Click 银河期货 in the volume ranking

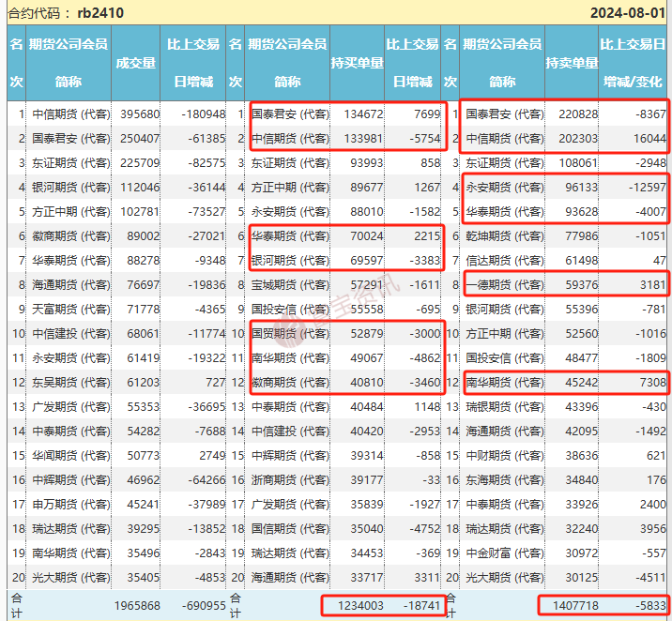pyautogui.click(x=71, y=188)
